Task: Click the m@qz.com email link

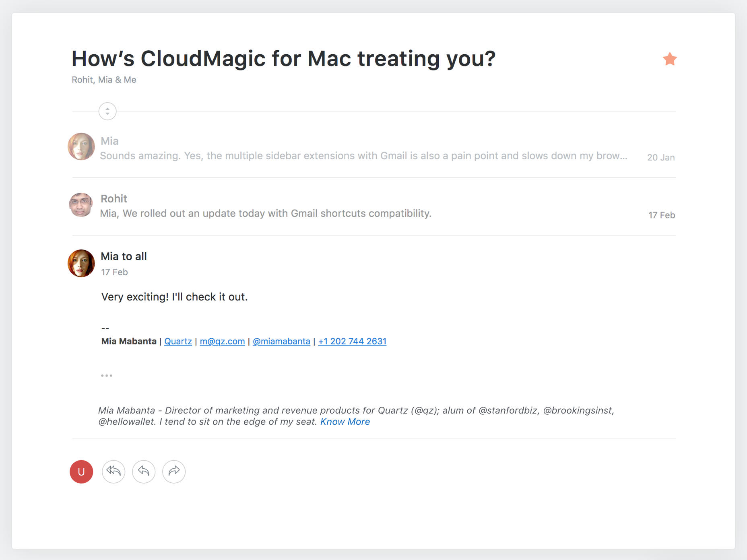Action: (222, 342)
